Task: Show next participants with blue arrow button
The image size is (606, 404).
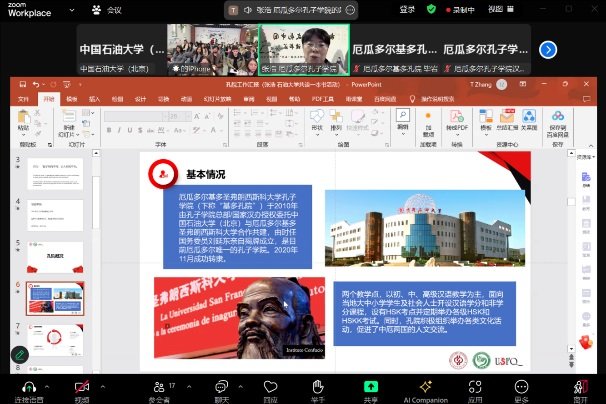Action: tap(548, 49)
